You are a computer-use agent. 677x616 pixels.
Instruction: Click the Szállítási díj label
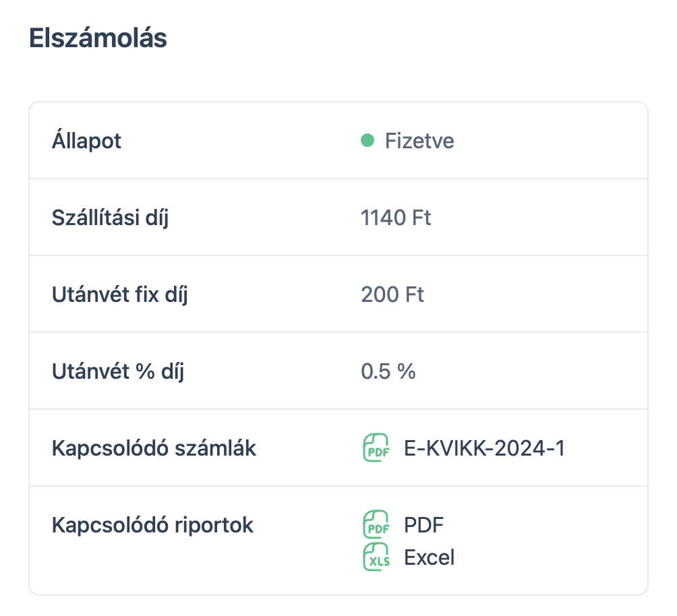tap(110, 218)
